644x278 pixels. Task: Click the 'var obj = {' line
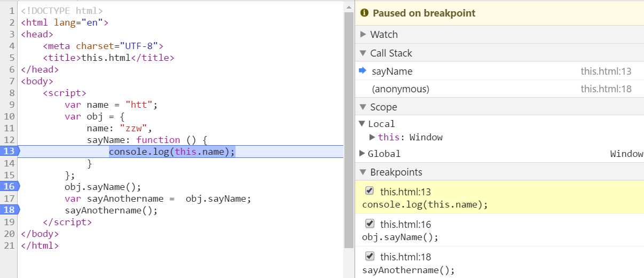click(95, 116)
